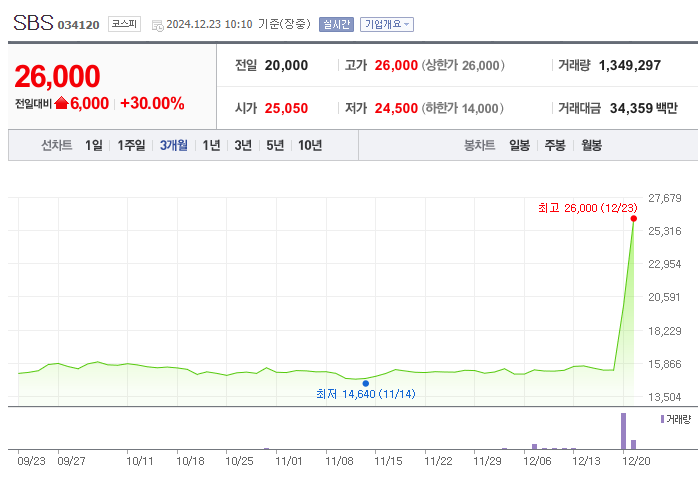Viewport: 698px width, 477px height.
Task: Select the 1주일 line chart tab
Action: (131, 145)
